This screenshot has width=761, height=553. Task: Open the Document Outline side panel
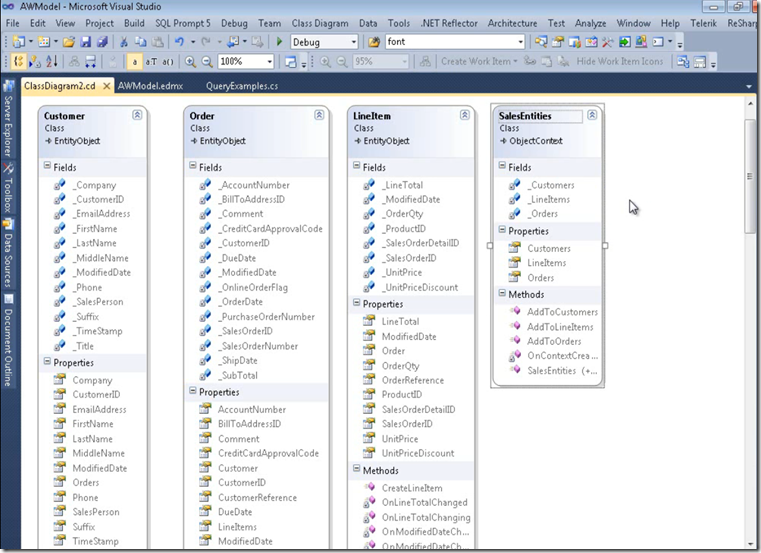point(8,342)
